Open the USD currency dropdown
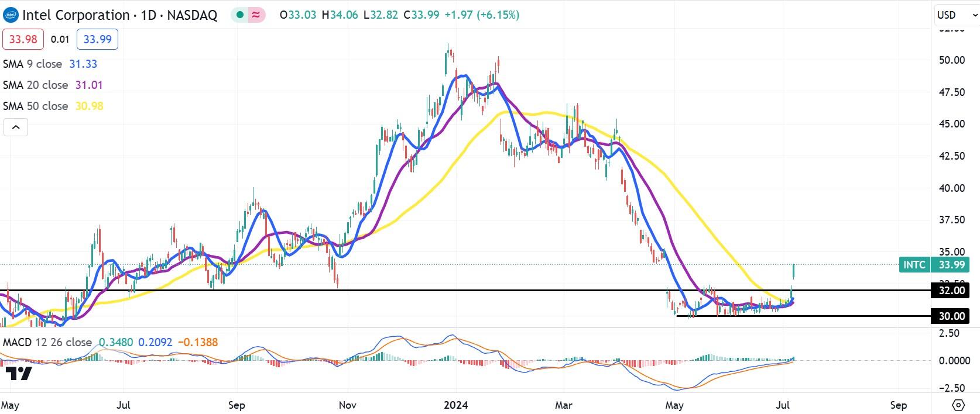This screenshot has width=980, height=414. coord(955,15)
